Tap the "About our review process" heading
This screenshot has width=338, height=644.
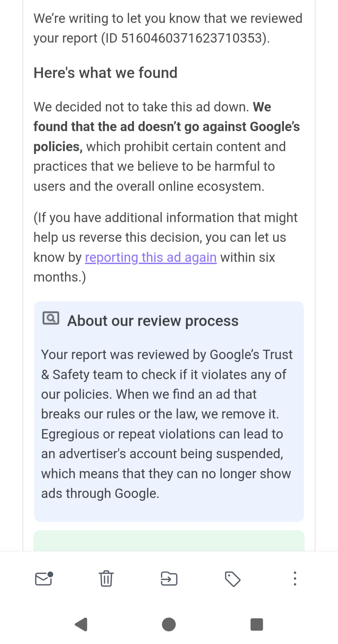click(x=153, y=321)
